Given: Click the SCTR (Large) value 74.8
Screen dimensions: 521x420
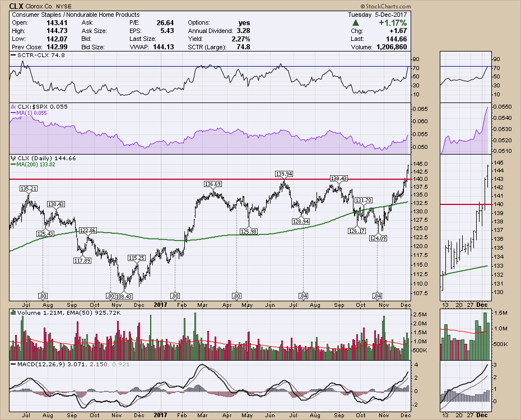Looking at the screenshot, I should pos(243,47).
